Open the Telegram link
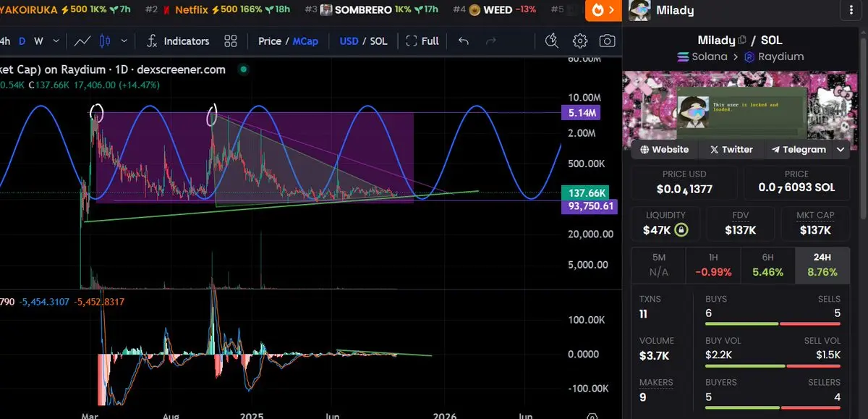Viewport: 868px width, 419px height. coord(799,149)
